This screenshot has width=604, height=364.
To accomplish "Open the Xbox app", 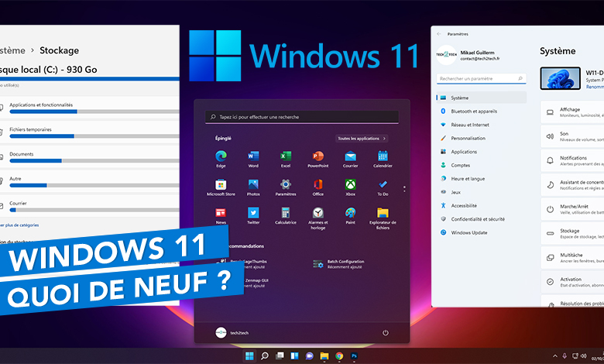I will [x=350, y=187].
